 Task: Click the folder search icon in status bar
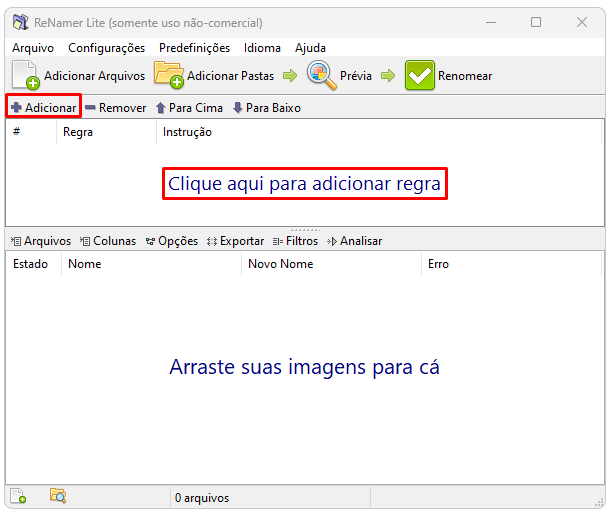[58, 496]
